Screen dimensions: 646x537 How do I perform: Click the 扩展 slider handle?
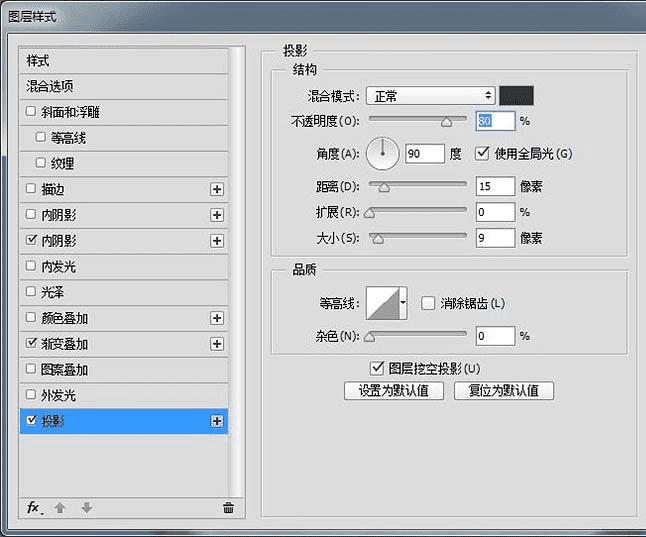pos(370,213)
